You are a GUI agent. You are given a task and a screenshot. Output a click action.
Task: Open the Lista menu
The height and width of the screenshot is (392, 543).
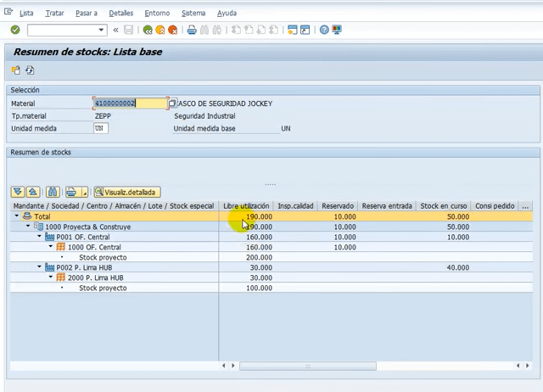pyautogui.click(x=26, y=14)
